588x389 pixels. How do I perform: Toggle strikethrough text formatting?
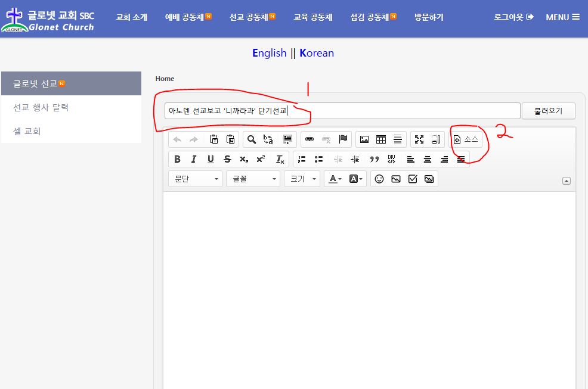(227, 159)
